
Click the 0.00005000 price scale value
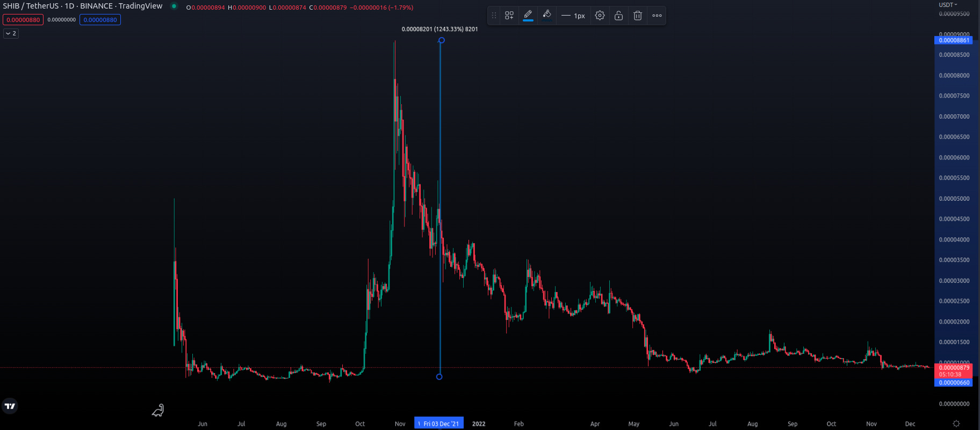tap(954, 199)
